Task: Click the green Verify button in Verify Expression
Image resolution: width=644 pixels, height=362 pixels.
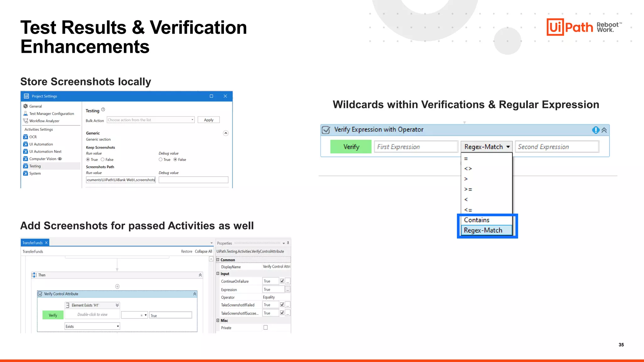Action: (351, 147)
